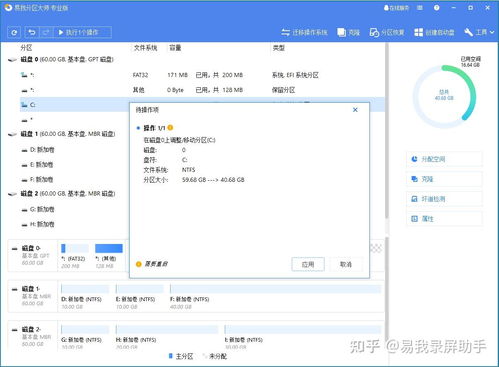Open Create bootable media (创建启动盘)
The height and width of the screenshot is (367, 499).
pos(434,32)
